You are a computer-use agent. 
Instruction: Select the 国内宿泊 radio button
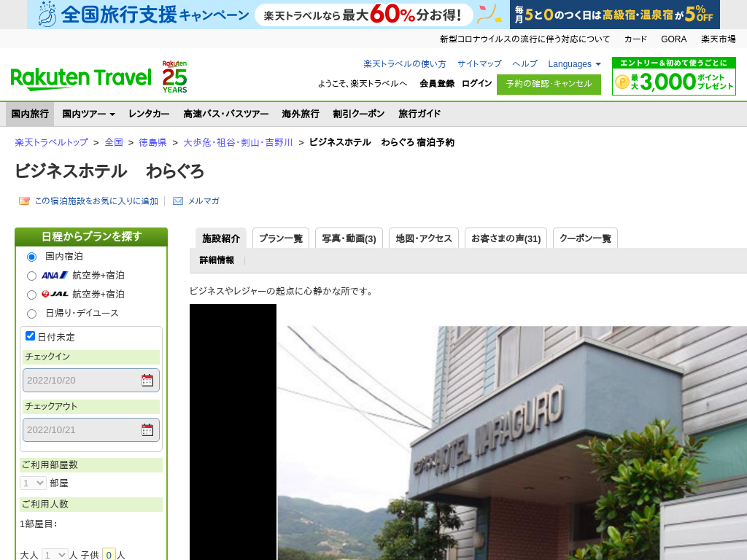(x=31, y=257)
